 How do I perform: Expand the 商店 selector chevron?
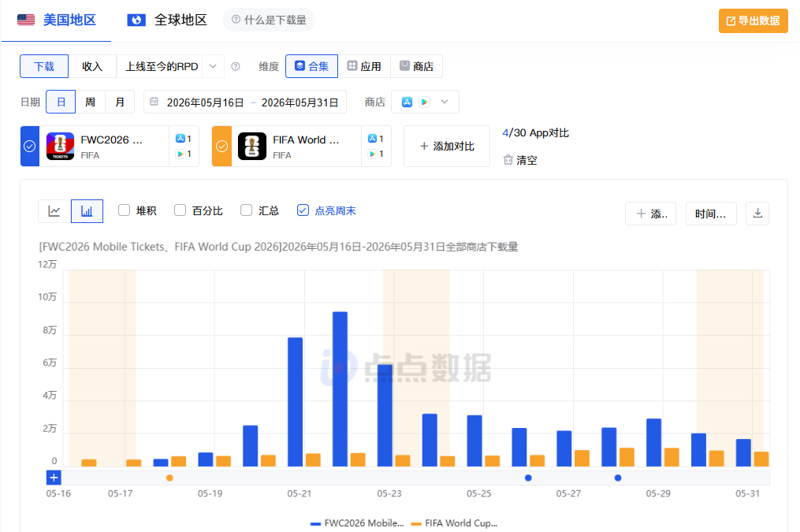(445, 102)
